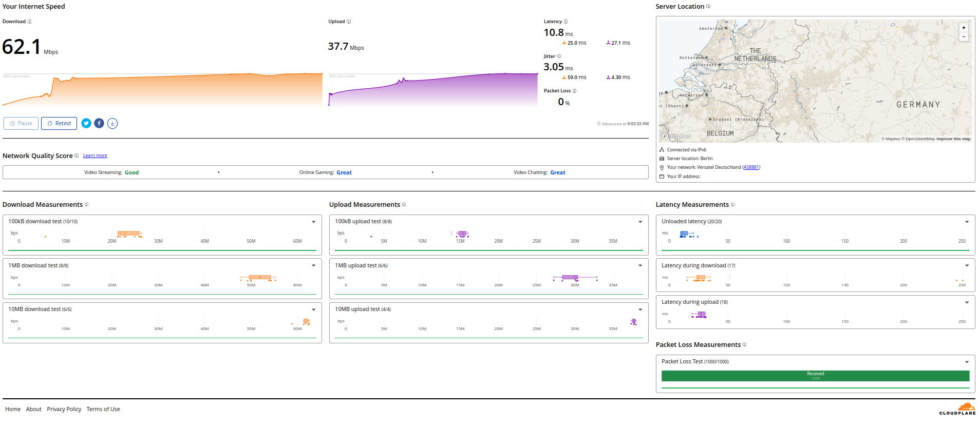This screenshot has height=427, width=980.
Task: Click the purple upload speed graph
Action: point(434,90)
